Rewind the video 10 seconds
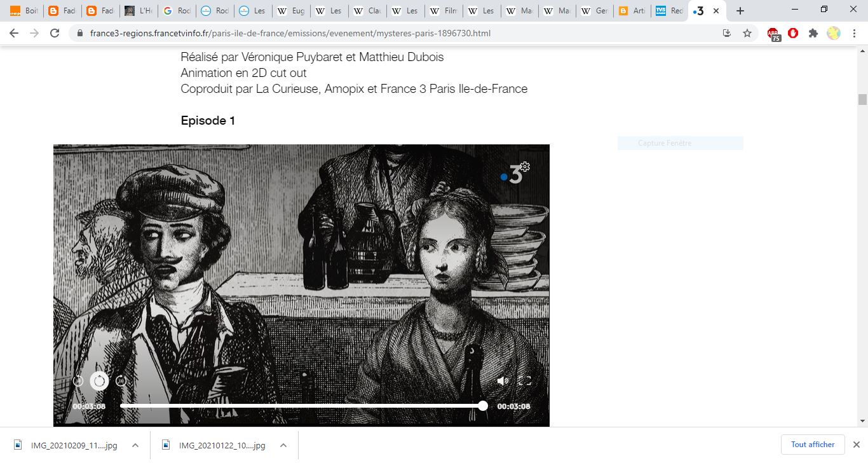The height and width of the screenshot is (463, 868). click(78, 381)
